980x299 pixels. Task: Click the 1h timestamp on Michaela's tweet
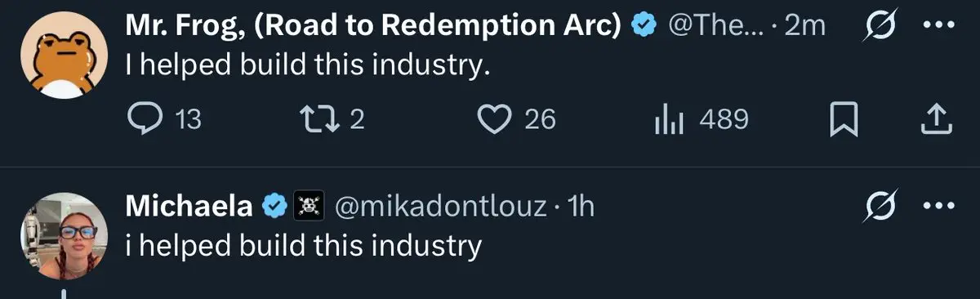[580, 208]
